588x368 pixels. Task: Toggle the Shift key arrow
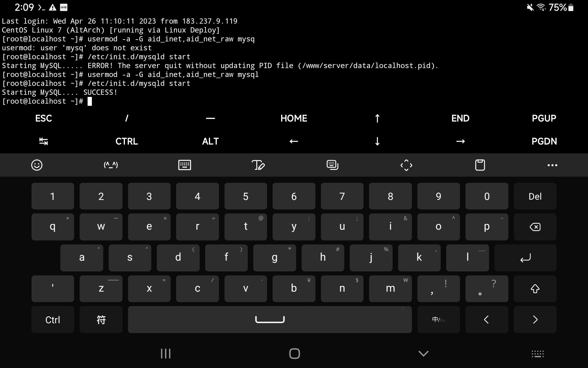[x=535, y=289]
